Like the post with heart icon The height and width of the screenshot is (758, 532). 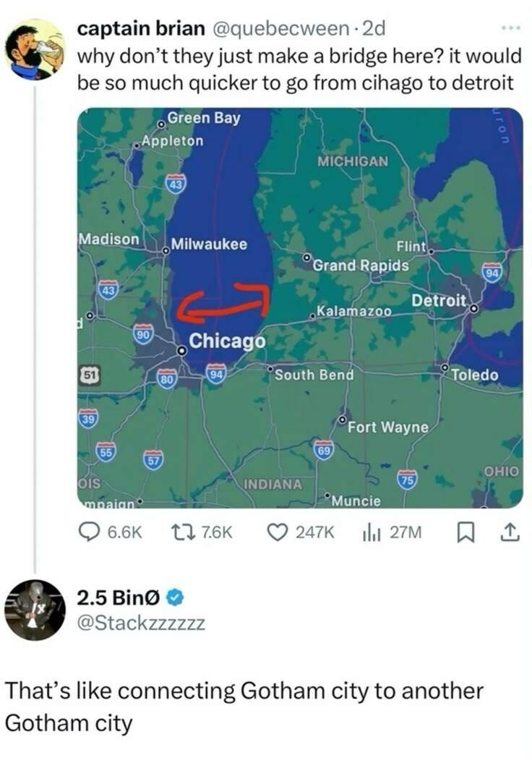[277, 533]
